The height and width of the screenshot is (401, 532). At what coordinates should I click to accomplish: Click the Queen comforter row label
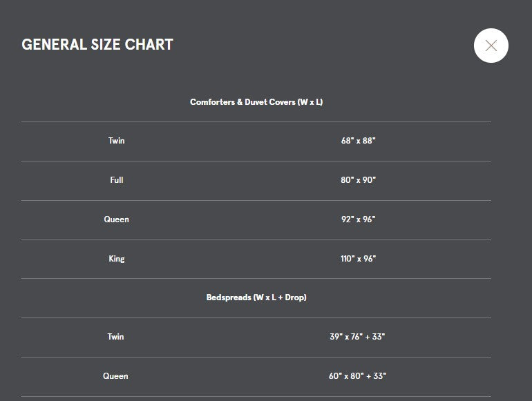coord(116,219)
